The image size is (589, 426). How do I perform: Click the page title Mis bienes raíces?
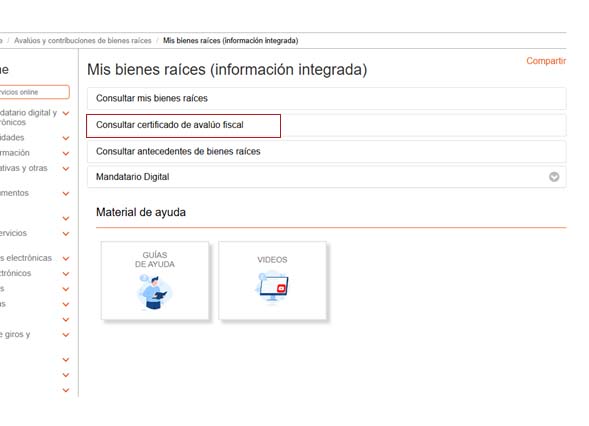[x=227, y=70]
